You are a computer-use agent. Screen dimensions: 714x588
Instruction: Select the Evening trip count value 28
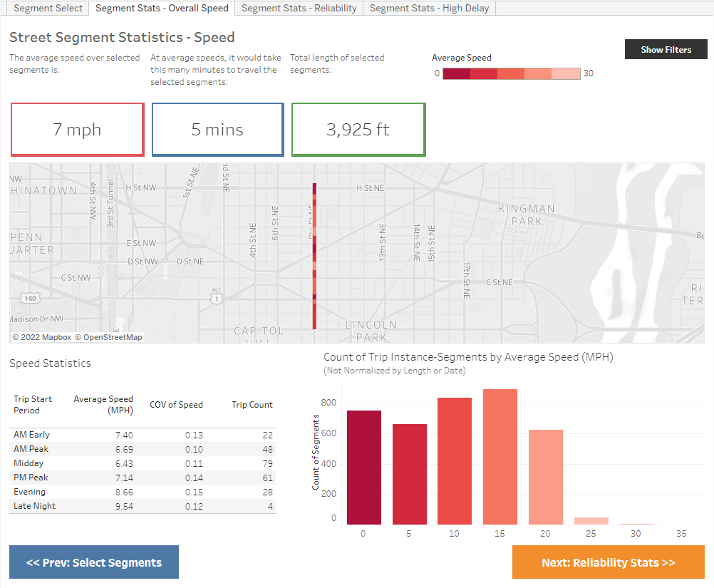coord(271,491)
